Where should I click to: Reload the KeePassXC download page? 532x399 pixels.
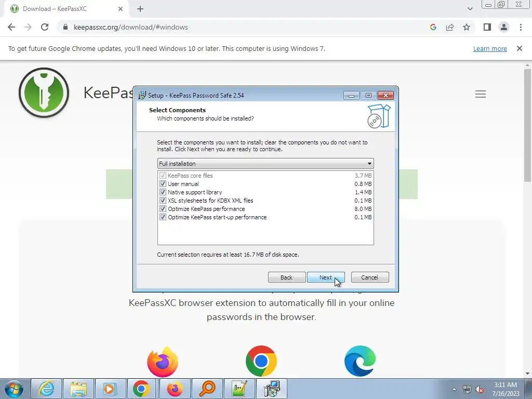tap(45, 27)
